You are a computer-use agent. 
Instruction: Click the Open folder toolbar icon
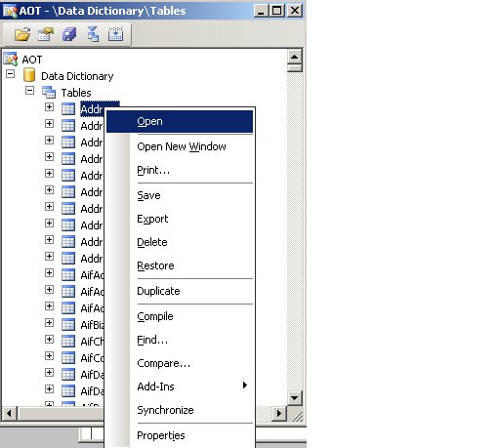point(22,34)
